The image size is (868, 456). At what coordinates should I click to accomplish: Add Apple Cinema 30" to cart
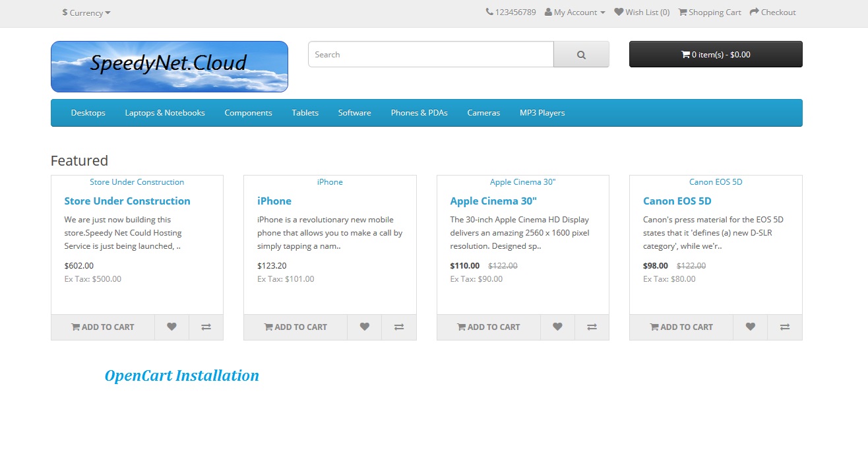(489, 327)
